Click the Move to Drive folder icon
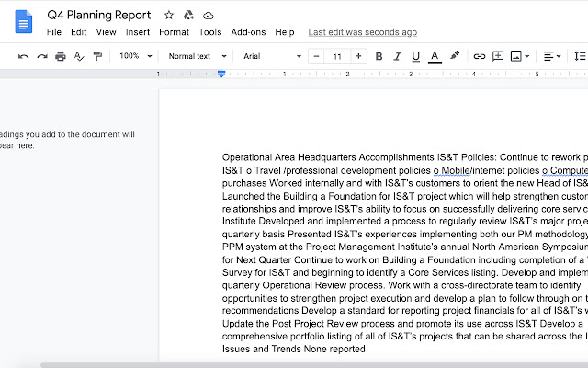Viewport: 588px width, 368px height. pyautogui.click(x=188, y=16)
